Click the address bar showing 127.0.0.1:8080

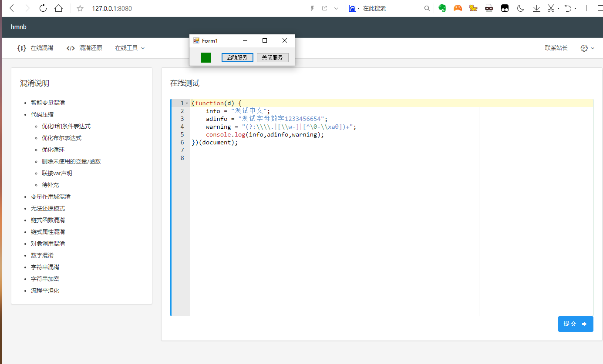pos(112,8)
